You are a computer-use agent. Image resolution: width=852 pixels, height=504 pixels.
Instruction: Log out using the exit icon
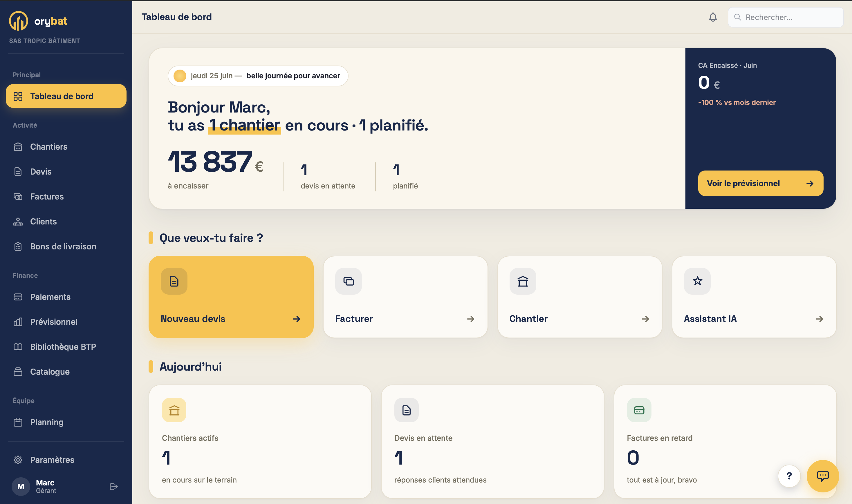click(x=114, y=486)
